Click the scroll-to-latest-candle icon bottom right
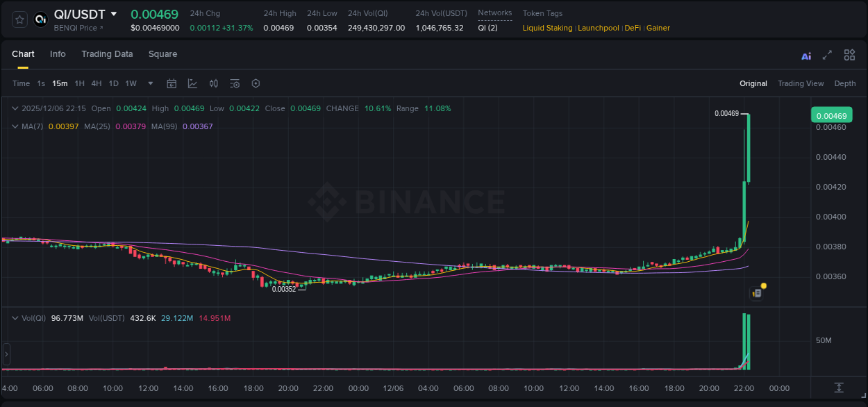The height and width of the screenshot is (407, 868). point(838,389)
